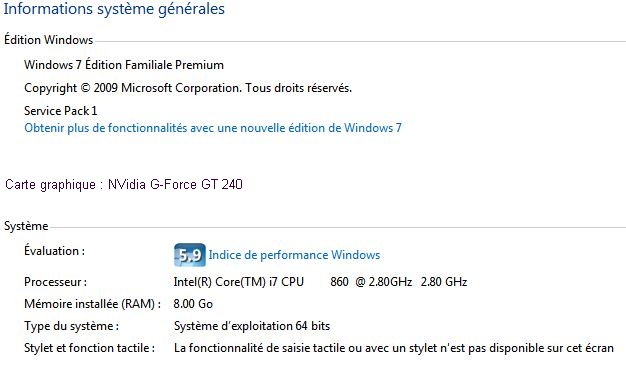The width and height of the screenshot is (626, 368).
Task: Click the Évaluation label
Action: [54, 251]
